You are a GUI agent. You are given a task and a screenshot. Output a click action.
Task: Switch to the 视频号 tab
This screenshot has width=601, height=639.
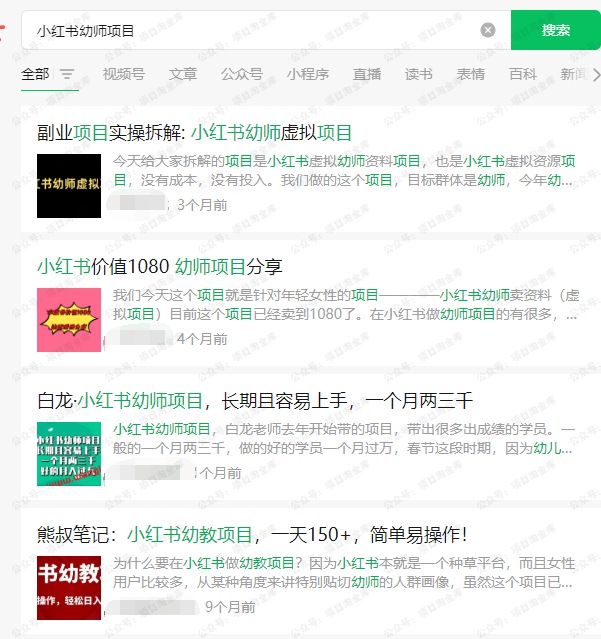[123, 74]
